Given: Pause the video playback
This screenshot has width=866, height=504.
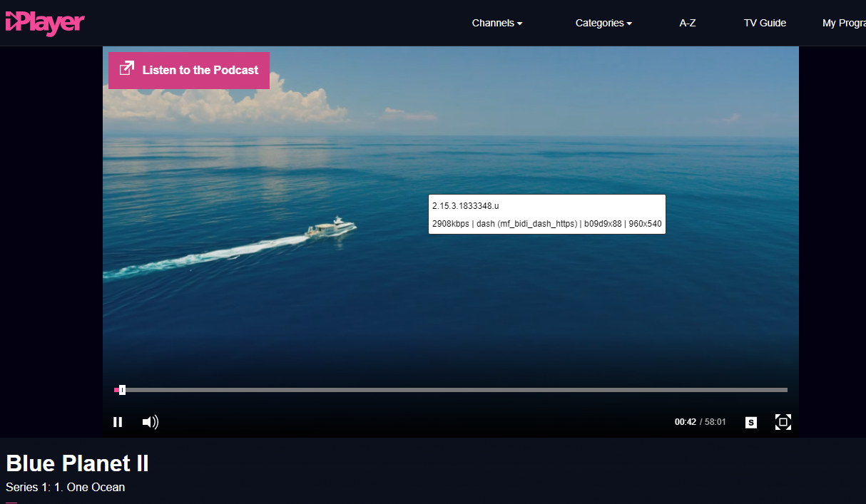Looking at the screenshot, I should tap(118, 422).
